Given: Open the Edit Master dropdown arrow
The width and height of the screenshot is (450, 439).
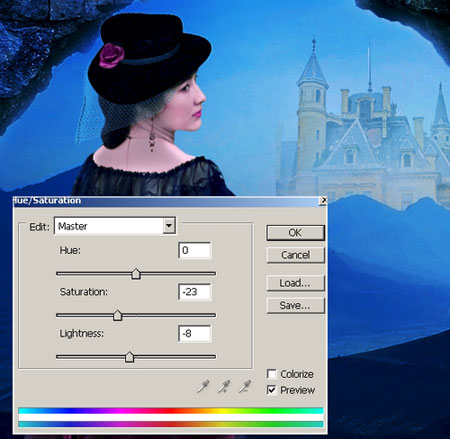Looking at the screenshot, I should 169,226.
